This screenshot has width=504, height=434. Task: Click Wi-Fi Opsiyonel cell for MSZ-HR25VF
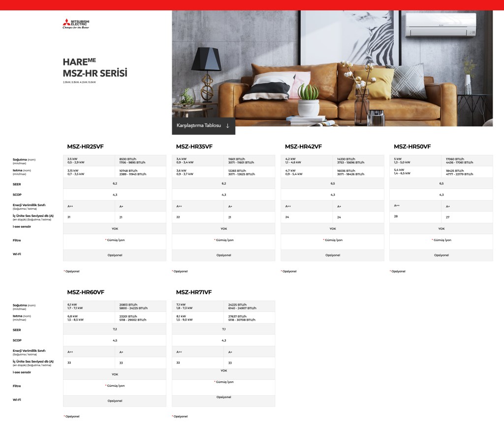coord(115,255)
